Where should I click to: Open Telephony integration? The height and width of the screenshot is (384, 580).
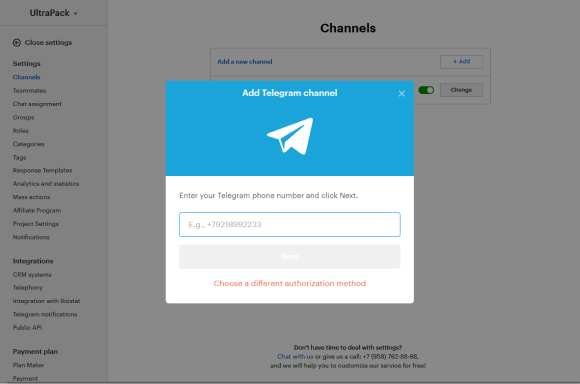click(28, 288)
